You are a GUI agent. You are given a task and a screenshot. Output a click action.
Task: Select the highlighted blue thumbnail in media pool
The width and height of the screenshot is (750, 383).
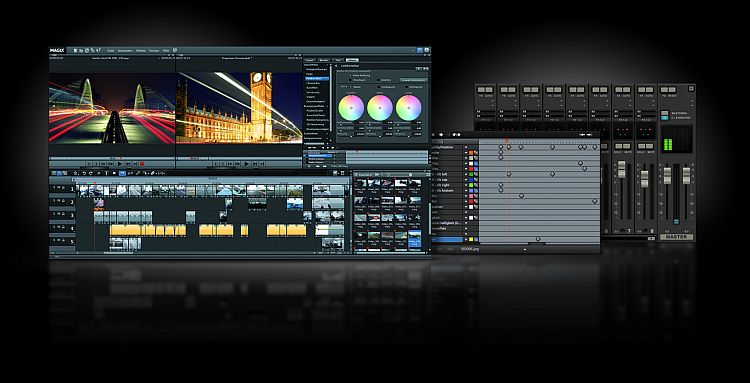point(415,239)
